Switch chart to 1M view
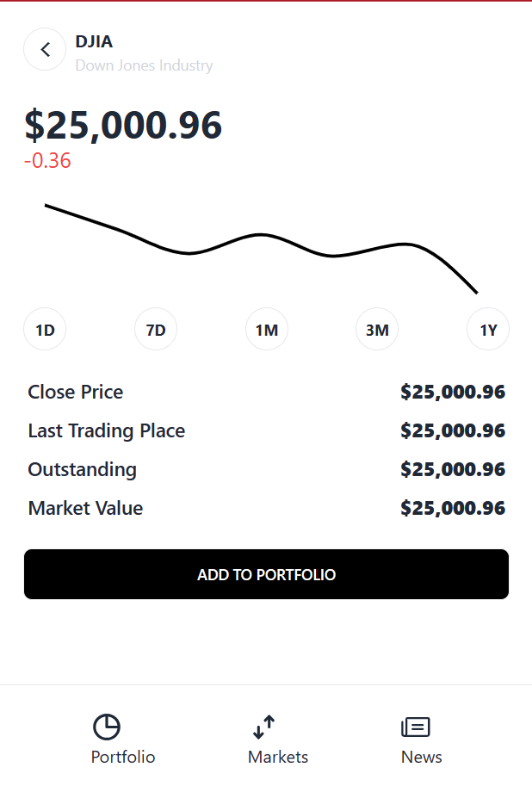The height and width of the screenshot is (786, 532). pos(266,329)
